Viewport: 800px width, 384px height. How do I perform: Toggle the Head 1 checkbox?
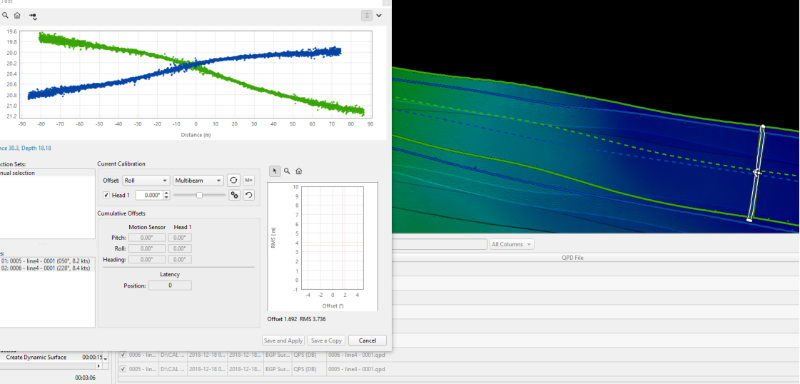(106, 195)
